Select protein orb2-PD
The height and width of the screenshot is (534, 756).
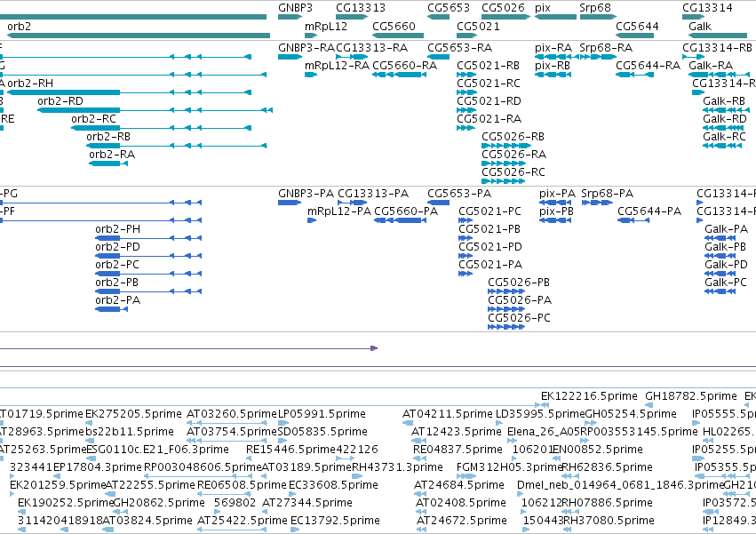tap(117, 246)
